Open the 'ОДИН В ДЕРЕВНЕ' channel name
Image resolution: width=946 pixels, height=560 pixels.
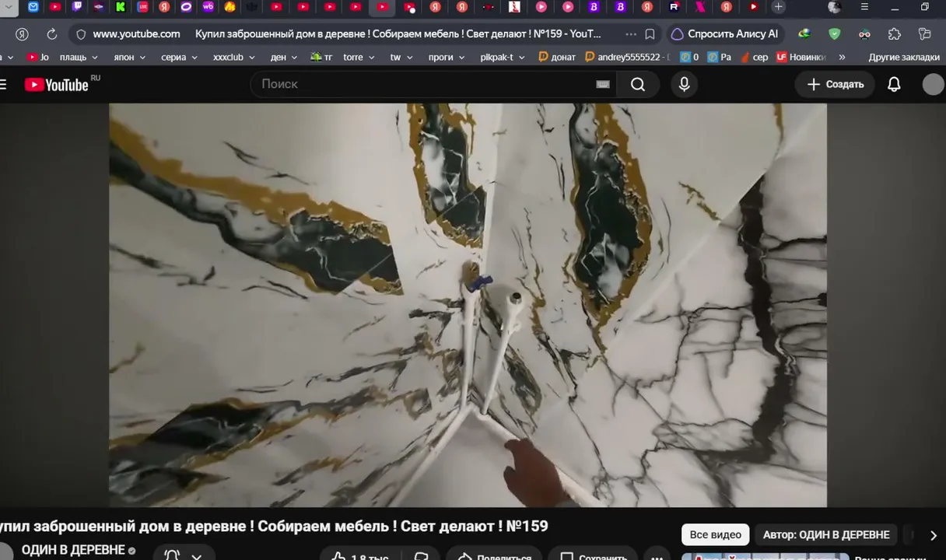tap(73, 550)
